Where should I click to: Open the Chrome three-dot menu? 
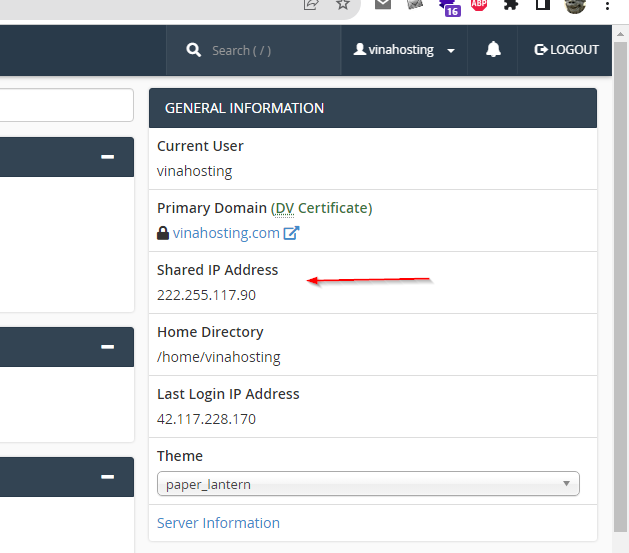[609, 5]
